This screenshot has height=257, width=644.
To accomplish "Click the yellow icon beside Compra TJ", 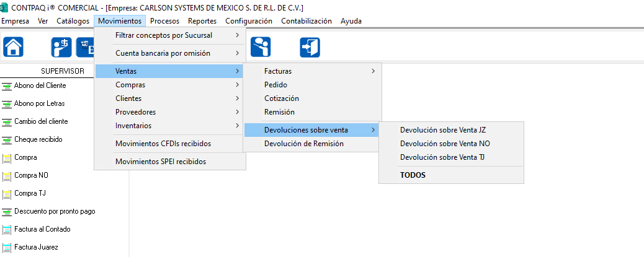I will (x=7, y=194).
